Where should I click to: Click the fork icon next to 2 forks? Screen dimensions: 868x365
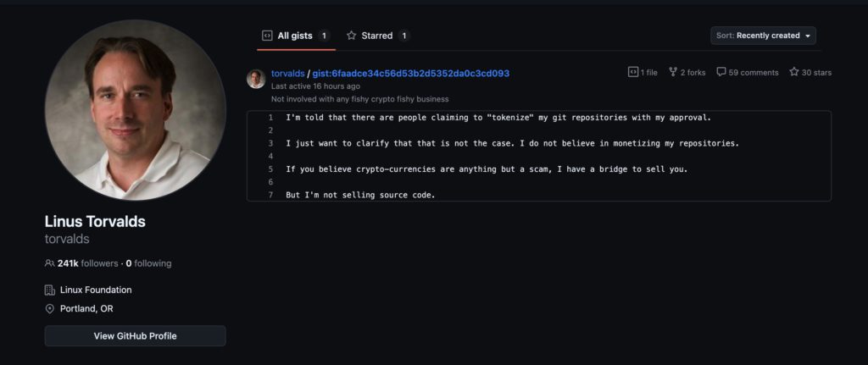673,73
